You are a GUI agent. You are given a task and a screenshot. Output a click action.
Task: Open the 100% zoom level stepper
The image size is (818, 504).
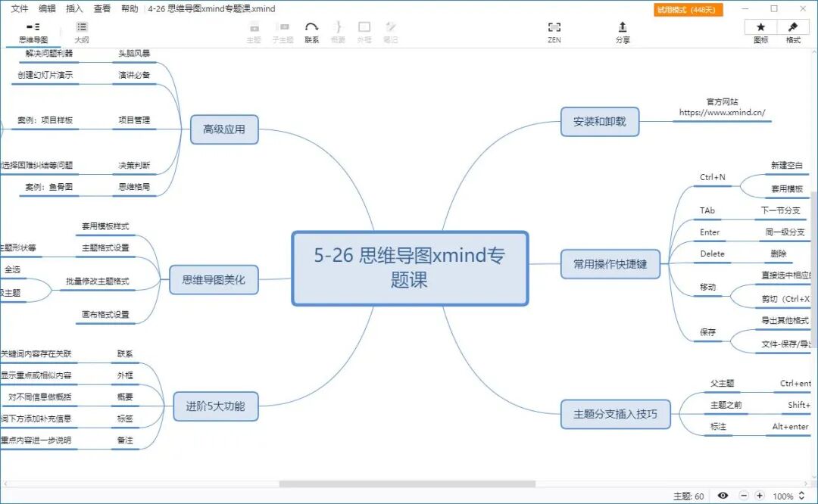801,496
